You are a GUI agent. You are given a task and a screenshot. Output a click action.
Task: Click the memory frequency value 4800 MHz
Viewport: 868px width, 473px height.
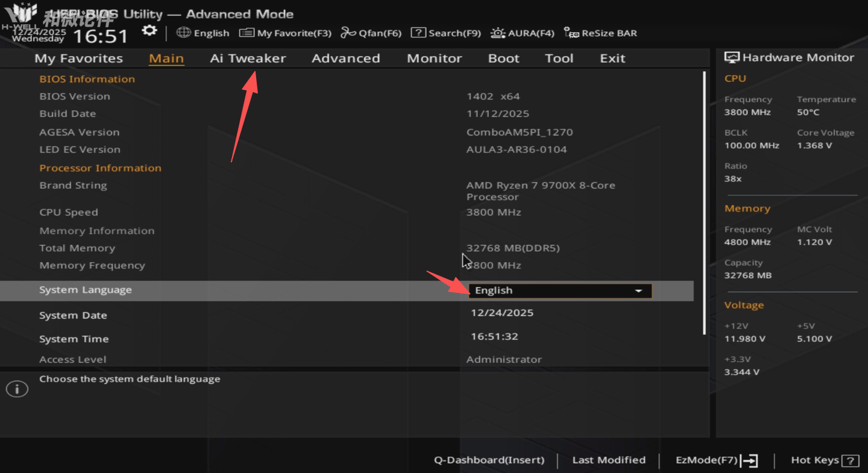coord(747,242)
